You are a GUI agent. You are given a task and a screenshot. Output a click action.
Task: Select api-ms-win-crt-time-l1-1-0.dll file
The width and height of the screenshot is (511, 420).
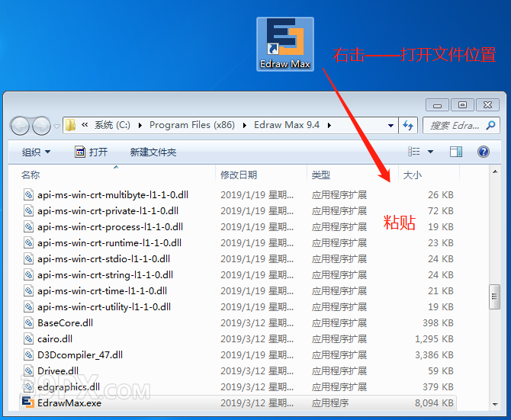tap(102, 290)
